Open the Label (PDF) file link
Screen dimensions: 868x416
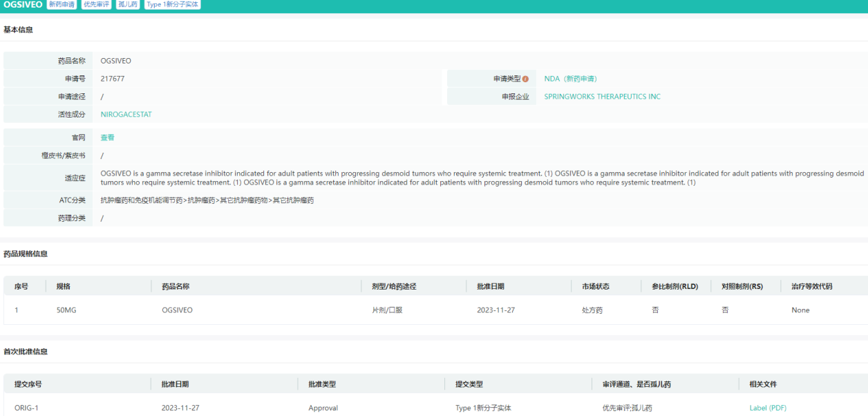tap(768, 408)
